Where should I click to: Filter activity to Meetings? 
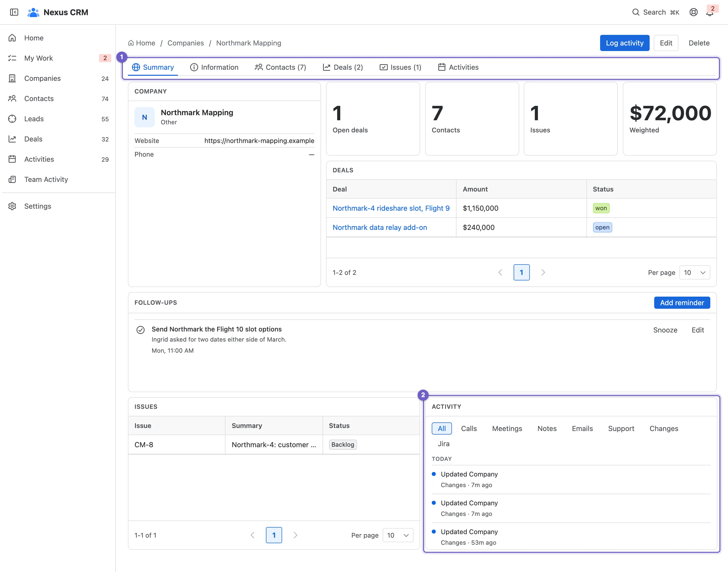tap(507, 428)
